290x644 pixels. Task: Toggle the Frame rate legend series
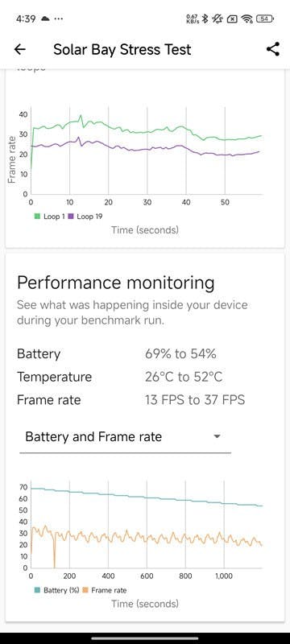[x=105, y=590]
